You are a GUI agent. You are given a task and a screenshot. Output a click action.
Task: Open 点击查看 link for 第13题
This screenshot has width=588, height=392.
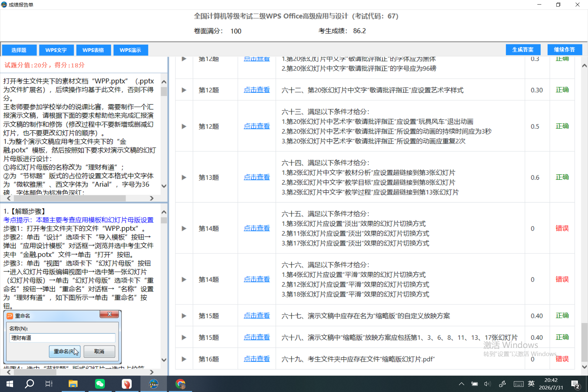(x=257, y=177)
